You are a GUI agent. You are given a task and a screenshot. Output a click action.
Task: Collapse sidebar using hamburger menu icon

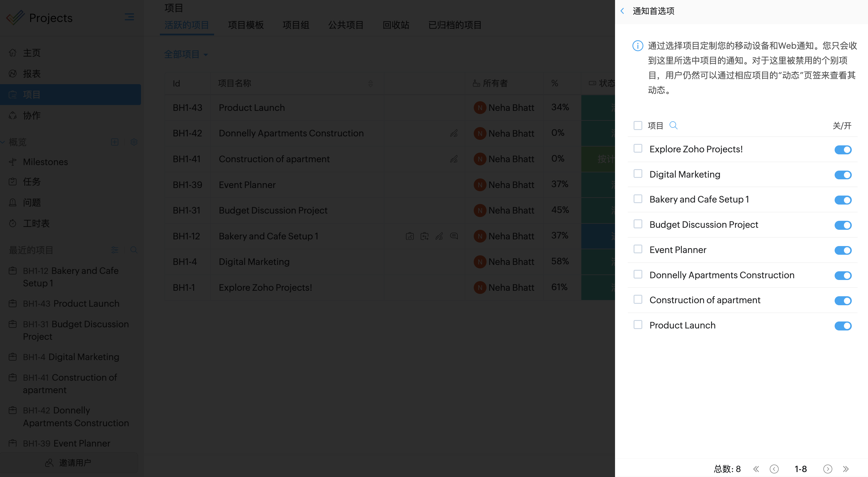pyautogui.click(x=129, y=17)
